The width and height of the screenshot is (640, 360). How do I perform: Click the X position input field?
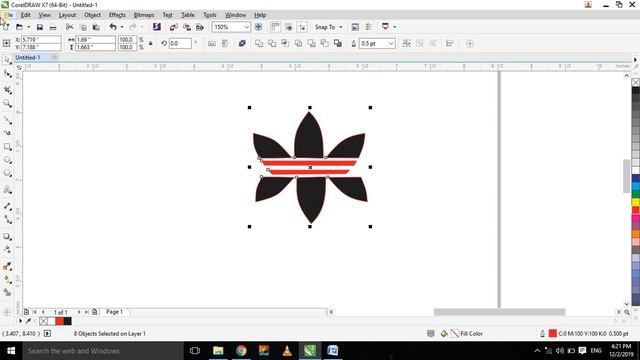click(x=41, y=40)
